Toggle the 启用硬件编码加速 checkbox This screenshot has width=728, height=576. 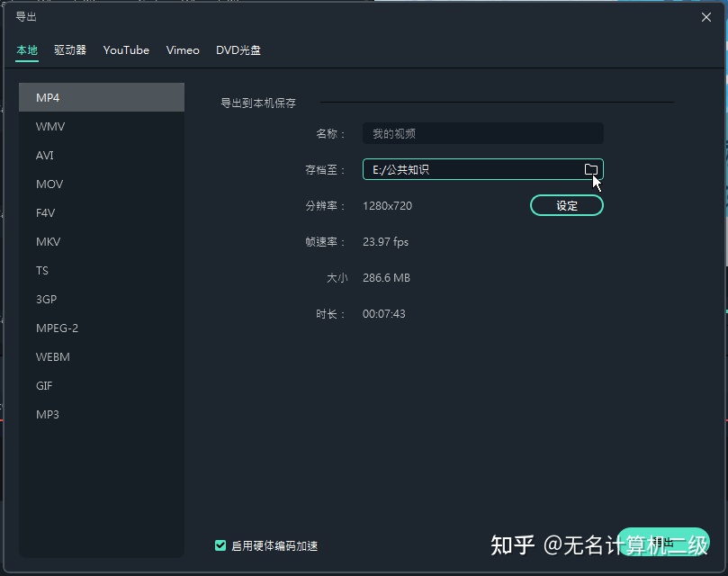[220, 545]
